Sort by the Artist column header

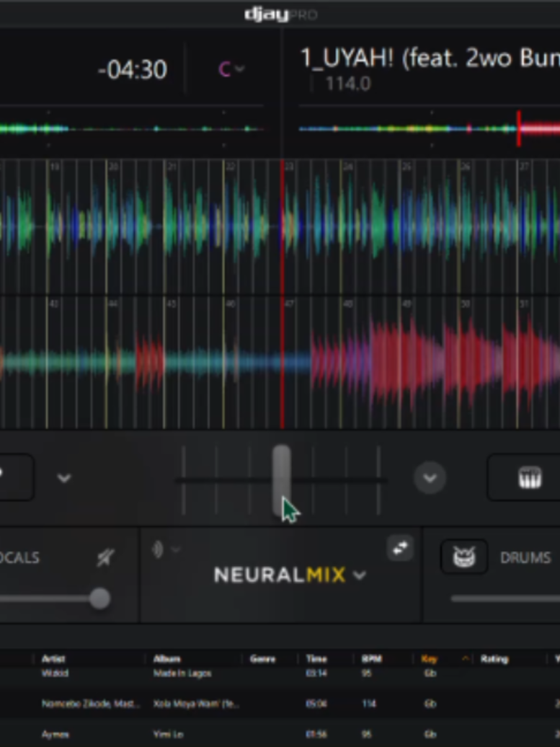(x=53, y=659)
